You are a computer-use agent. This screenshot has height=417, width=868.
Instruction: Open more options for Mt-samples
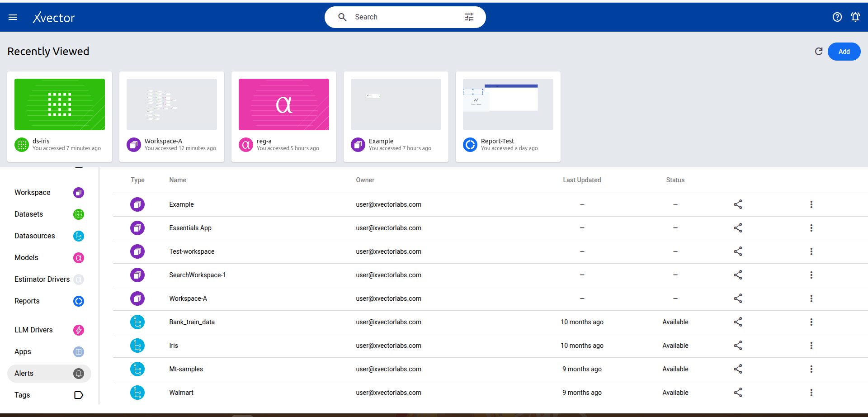(x=811, y=369)
